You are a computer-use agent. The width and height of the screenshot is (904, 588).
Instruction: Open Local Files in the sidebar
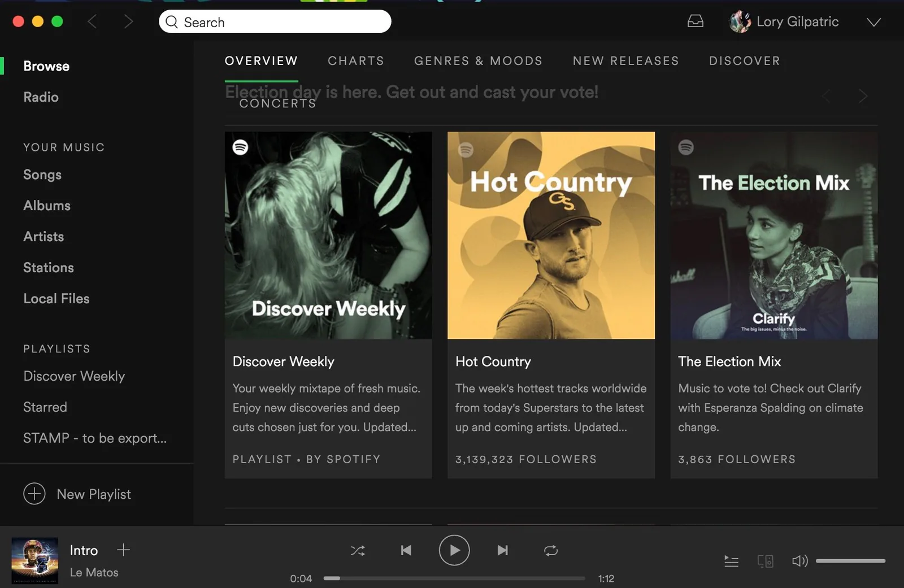(x=56, y=299)
